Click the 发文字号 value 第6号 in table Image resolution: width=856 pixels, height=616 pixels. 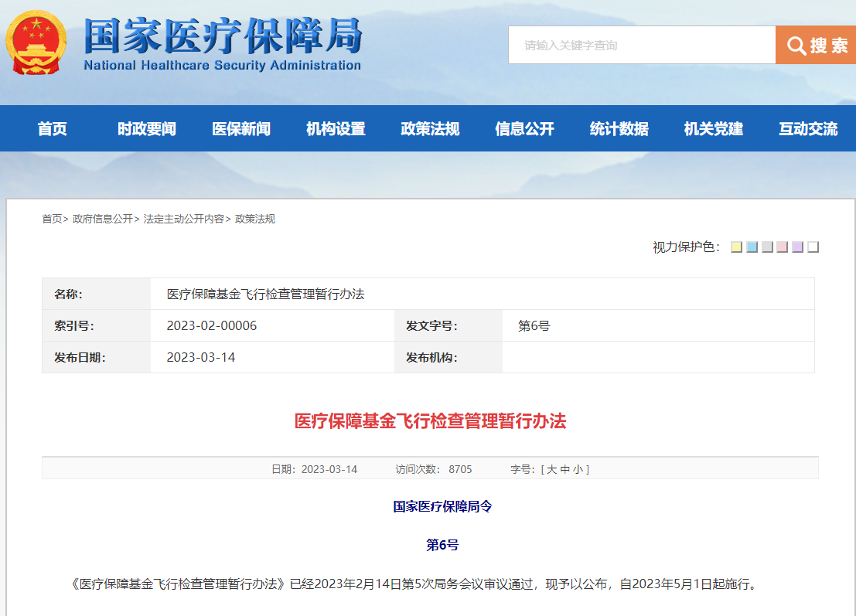pyautogui.click(x=534, y=325)
